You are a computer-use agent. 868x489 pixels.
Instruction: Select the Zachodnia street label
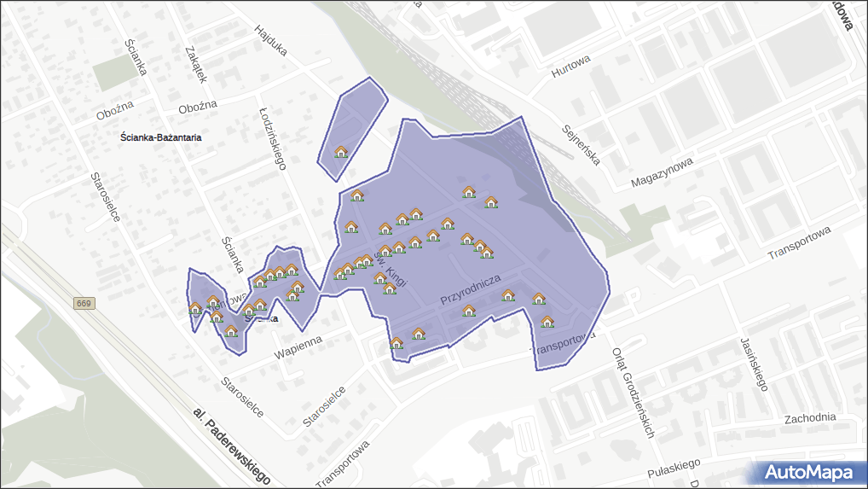[x=810, y=418]
